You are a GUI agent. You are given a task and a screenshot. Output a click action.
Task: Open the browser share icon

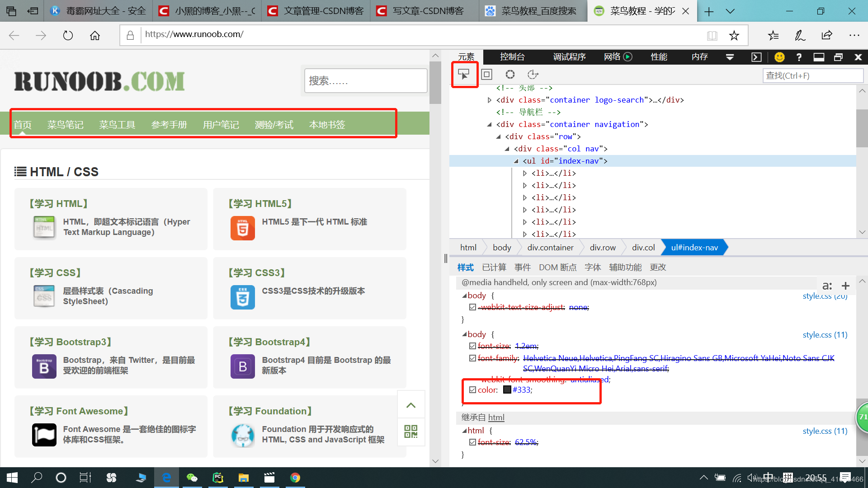point(827,35)
